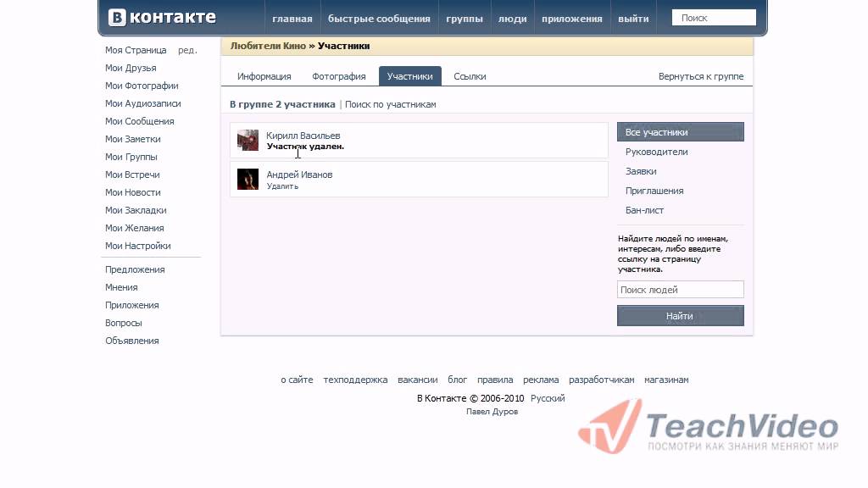Open вакансии footer link
Viewport: 868px width, 488px height.
click(x=417, y=380)
